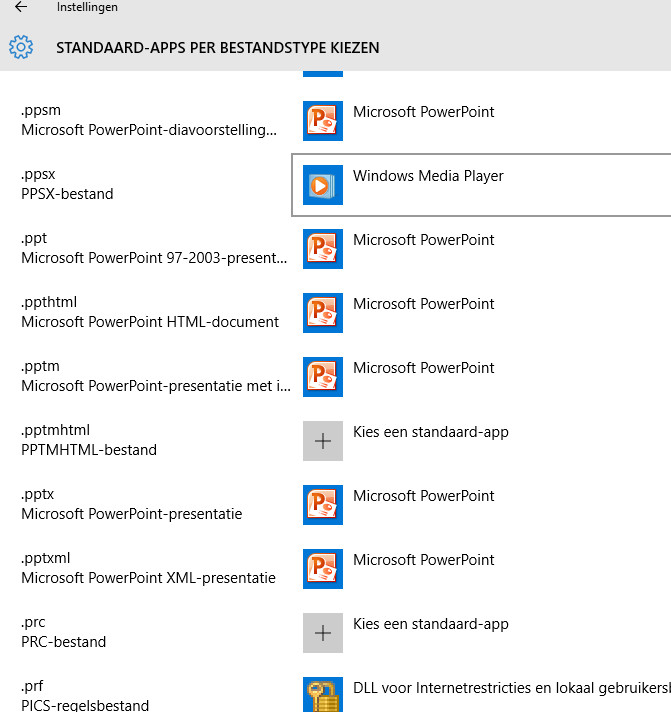Click the PowerPoint icon for .ppt
This screenshot has height=712, width=671.
[323, 249]
